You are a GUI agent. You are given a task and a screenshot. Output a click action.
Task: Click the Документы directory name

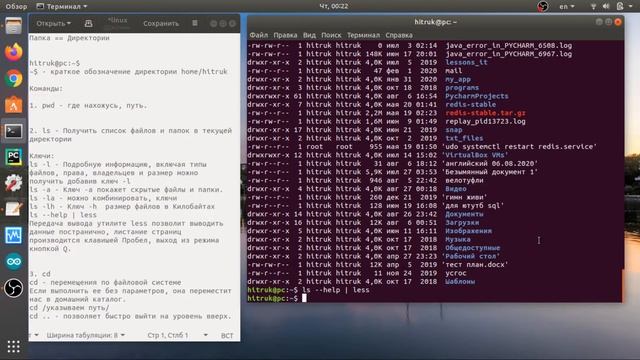(464, 214)
